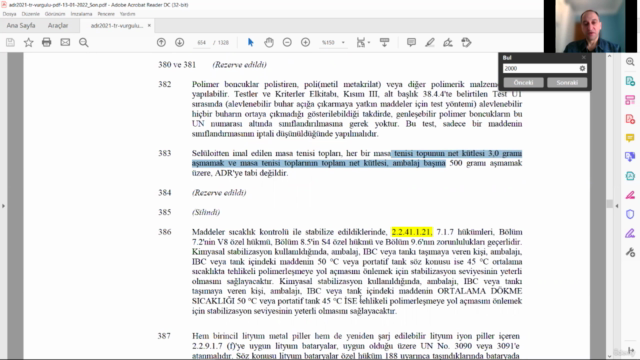Click provision number 387
This screenshot has height=360, width=640.
(164, 336)
